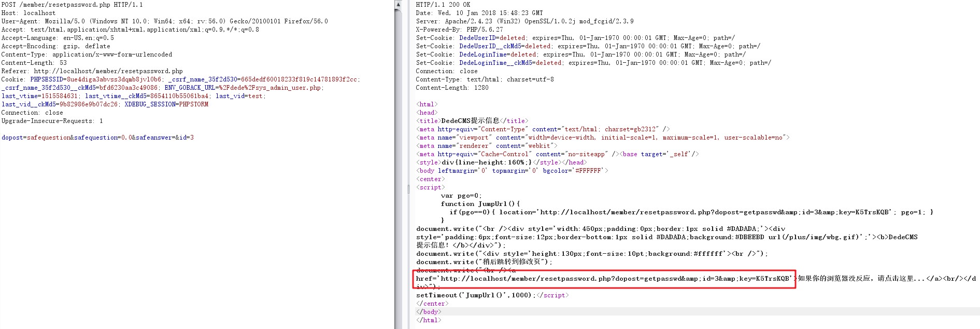980x329 pixels.
Task: Click the Accept-Encoding: gzip, deflate header
Action: click(x=56, y=46)
